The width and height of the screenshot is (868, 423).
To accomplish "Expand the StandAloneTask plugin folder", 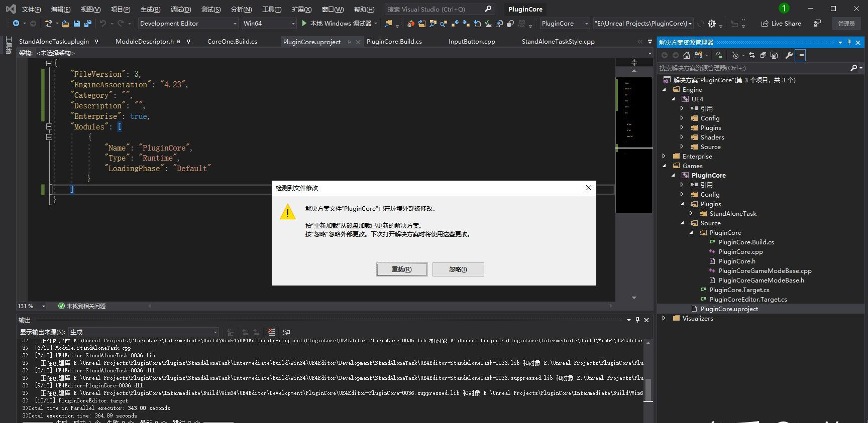I will point(691,214).
